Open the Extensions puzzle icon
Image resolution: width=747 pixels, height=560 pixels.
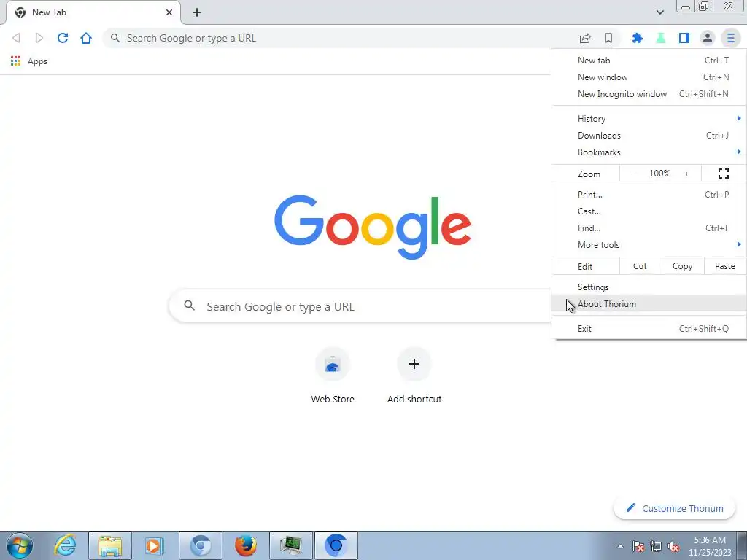(638, 38)
